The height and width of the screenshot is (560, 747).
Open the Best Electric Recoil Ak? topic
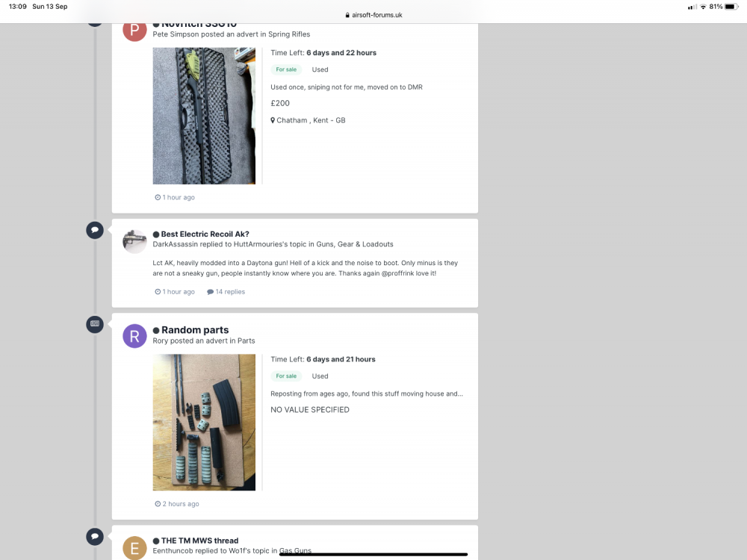click(x=205, y=234)
